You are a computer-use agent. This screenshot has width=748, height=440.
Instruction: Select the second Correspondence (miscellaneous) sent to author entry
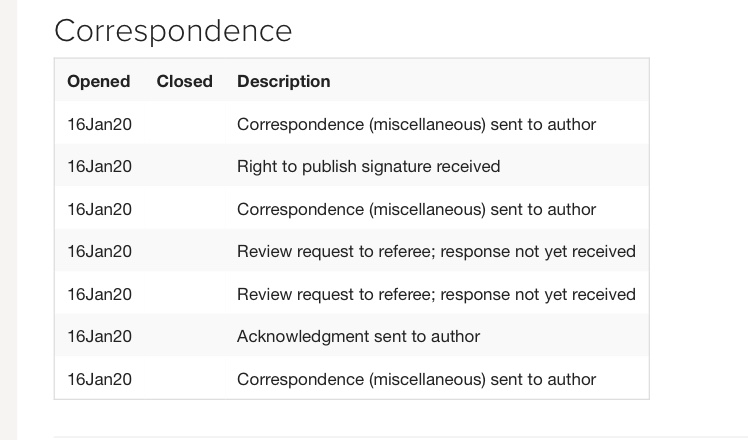point(416,210)
